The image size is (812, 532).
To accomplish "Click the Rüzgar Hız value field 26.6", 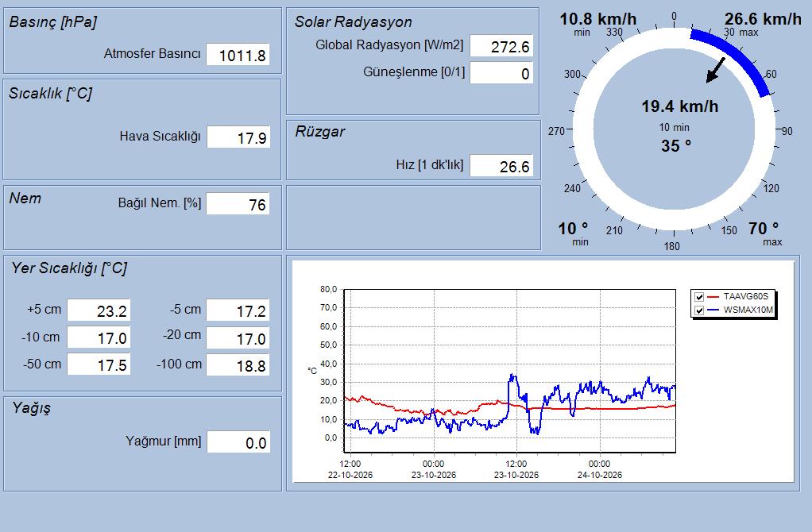I will pos(501,166).
